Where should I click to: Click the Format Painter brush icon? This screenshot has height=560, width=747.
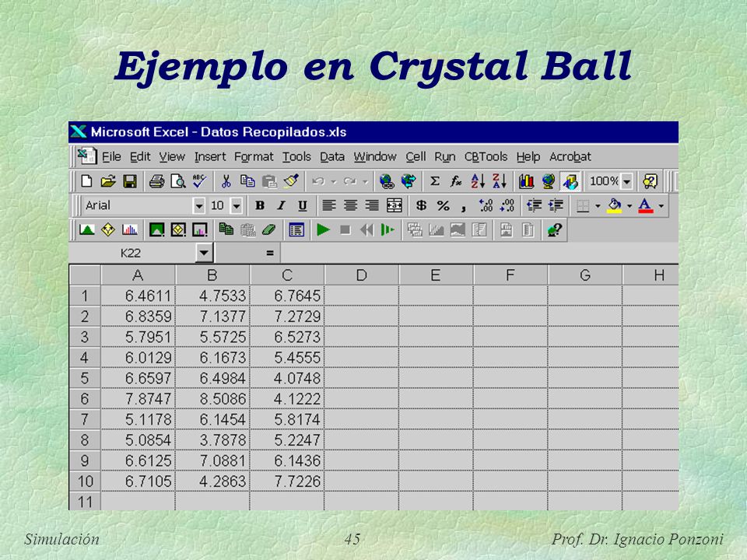(291, 181)
